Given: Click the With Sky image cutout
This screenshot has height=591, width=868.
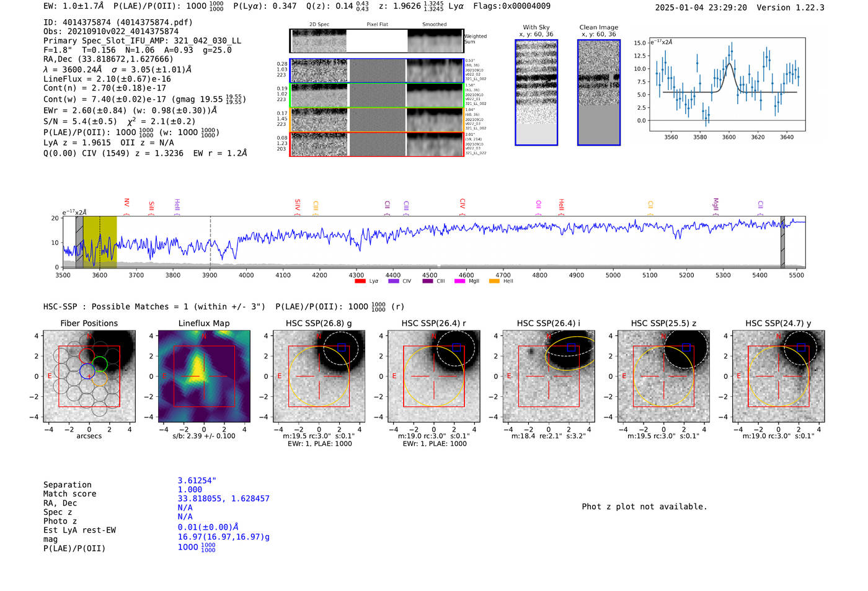Looking at the screenshot, I should click(536, 92).
